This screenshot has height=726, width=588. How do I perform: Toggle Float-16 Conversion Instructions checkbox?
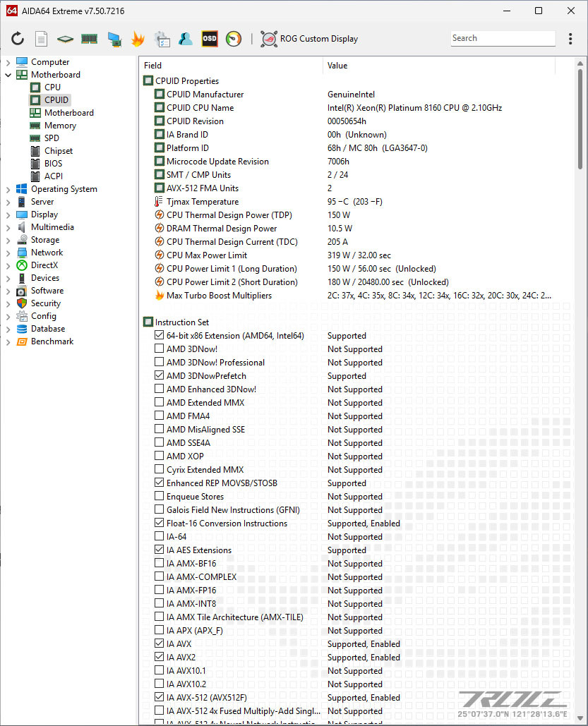pyautogui.click(x=159, y=523)
